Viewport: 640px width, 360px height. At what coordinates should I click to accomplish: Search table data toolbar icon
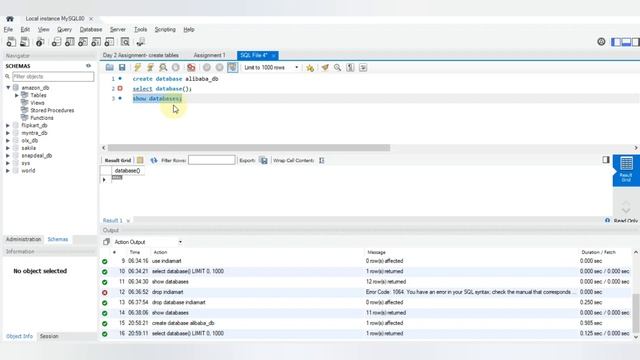(x=125, y=42)
